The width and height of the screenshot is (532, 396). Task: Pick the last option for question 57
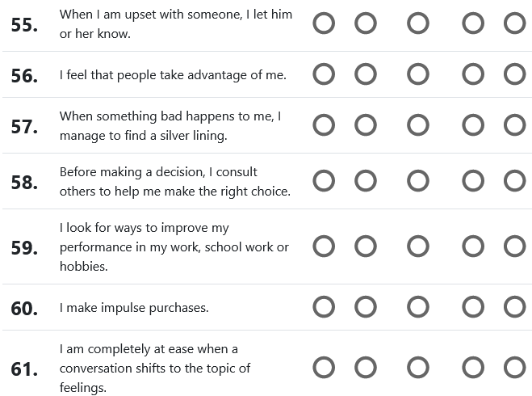(514, 126)
